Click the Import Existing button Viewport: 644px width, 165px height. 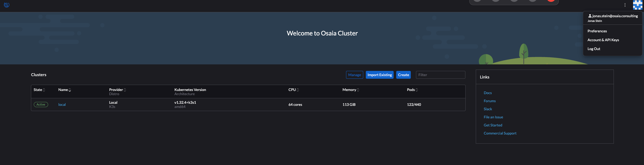380,75
